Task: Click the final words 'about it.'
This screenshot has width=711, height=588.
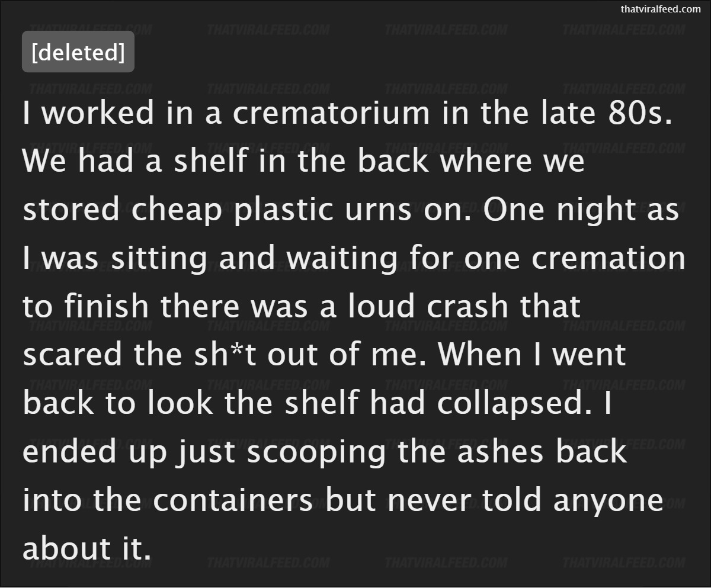Action: [x=87, y=548]
